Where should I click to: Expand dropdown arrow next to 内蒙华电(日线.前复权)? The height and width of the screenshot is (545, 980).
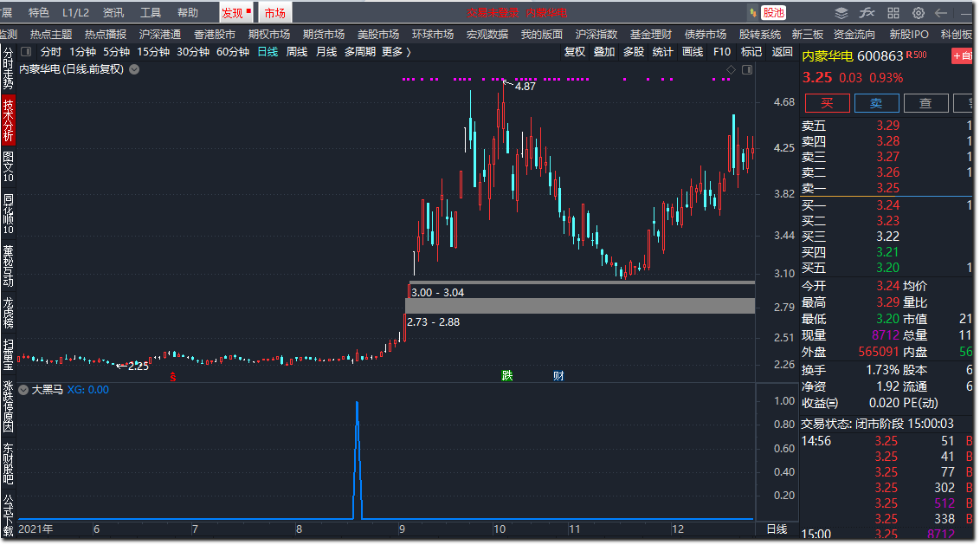(134, 69)
